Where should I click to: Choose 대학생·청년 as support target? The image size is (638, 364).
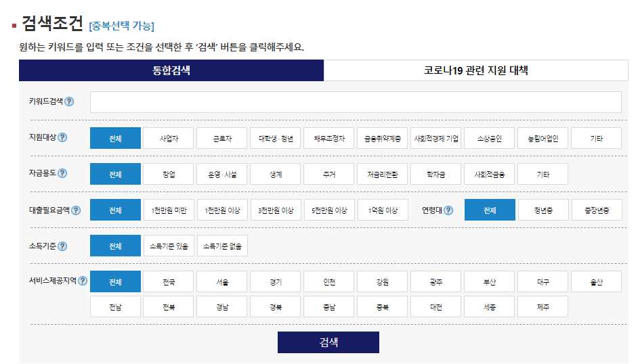(276, 138)
